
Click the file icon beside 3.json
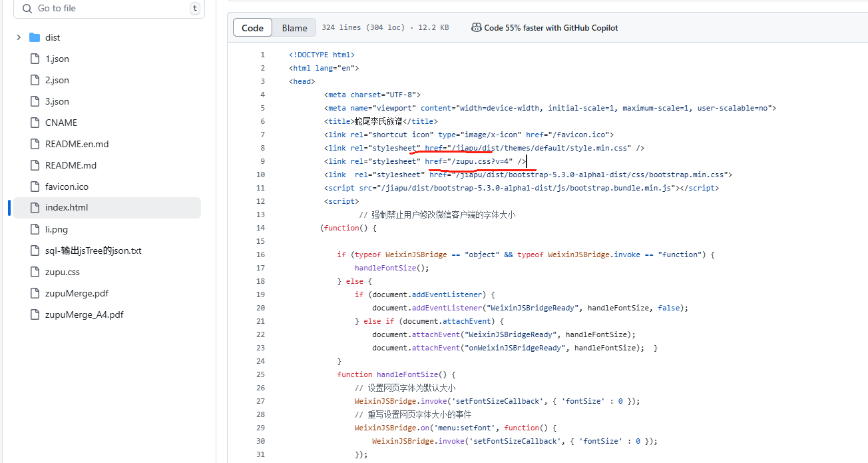pos(35,101)
